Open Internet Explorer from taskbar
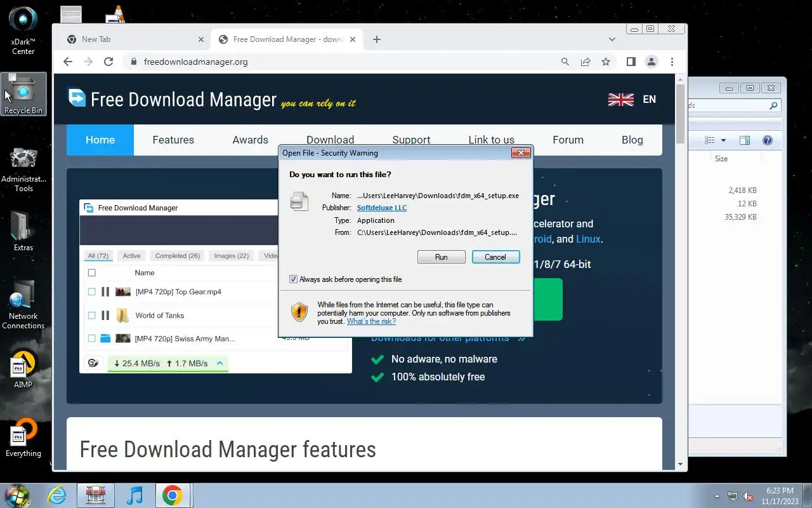 click(57, 495)
